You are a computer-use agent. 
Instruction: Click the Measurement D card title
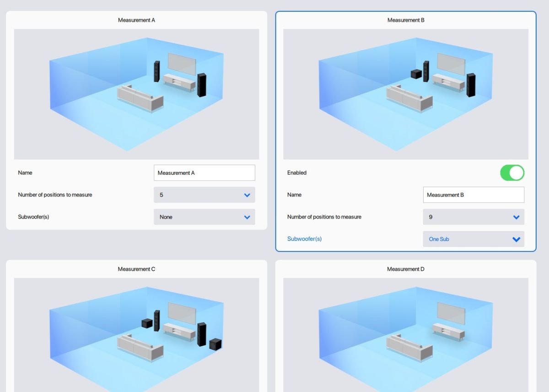tap(406, 269)
